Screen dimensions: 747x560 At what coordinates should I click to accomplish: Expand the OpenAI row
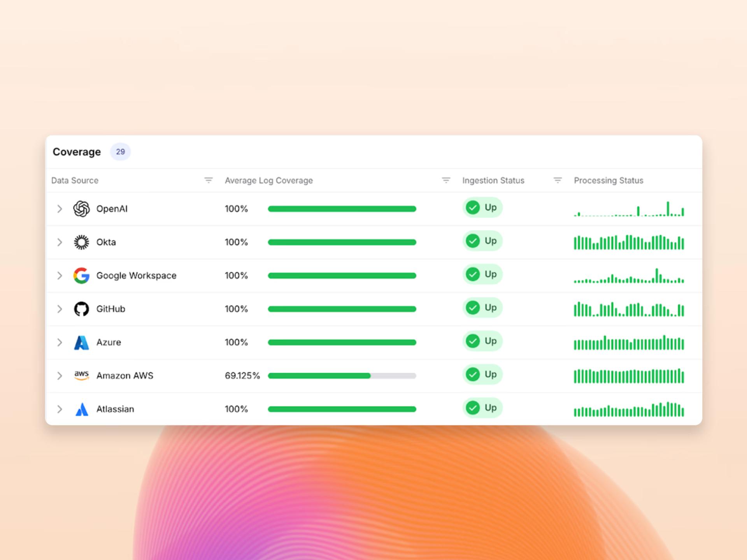coord(60,209)
